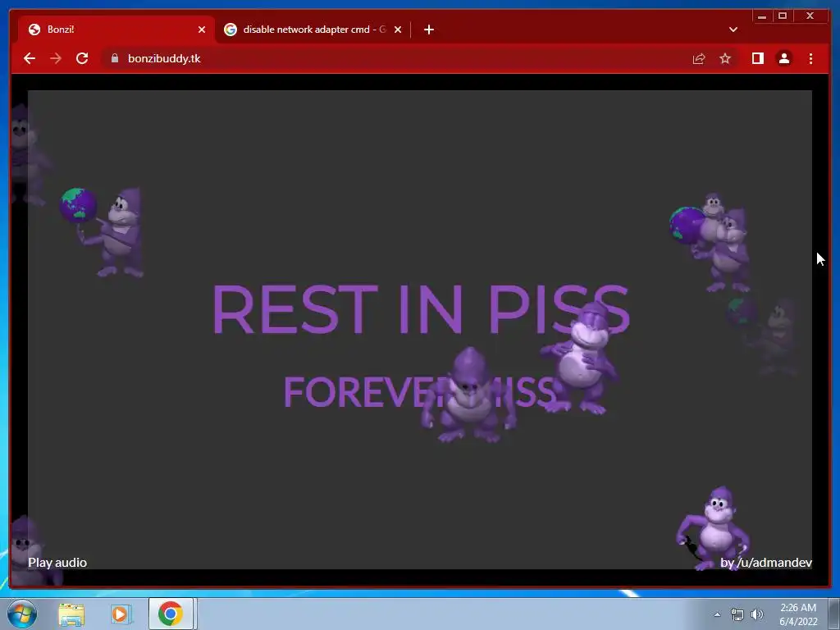
Task: Open Chrome side panel icon
Action: coord(757,58)
